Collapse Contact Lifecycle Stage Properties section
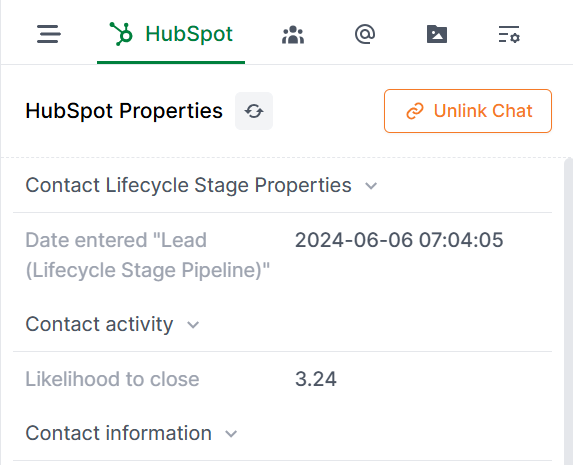 pos(371,186)
